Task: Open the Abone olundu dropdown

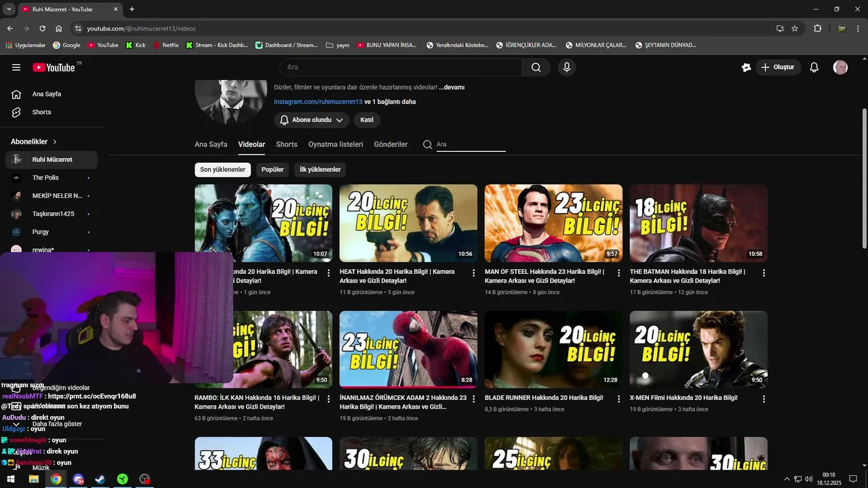Action: pos(312,120)
